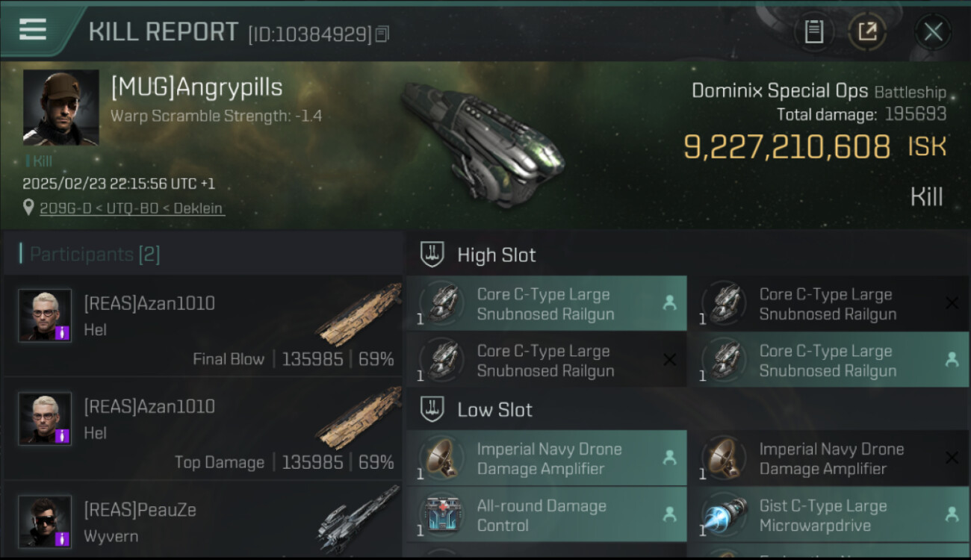Click the X mark on top-right Snubnosed Railgun
Viewport: 971px width, 560px height.
click(952, 302)
